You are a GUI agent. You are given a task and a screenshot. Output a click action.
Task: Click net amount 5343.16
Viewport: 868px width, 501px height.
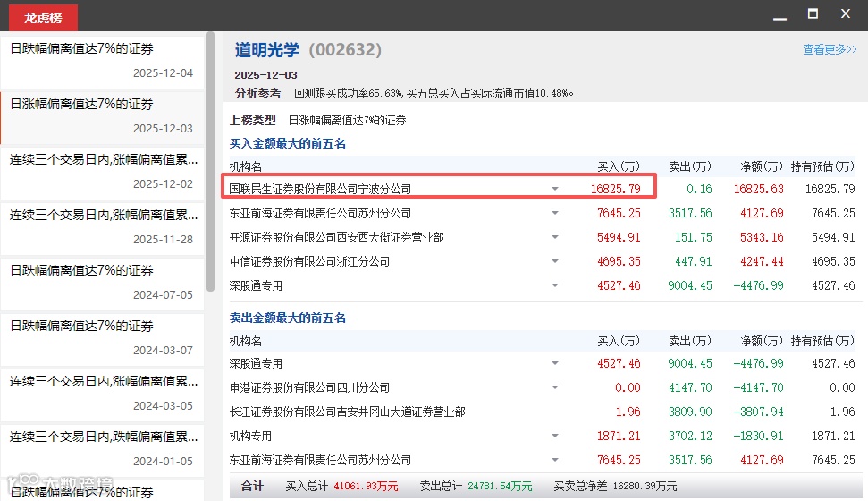coord(762,237)
